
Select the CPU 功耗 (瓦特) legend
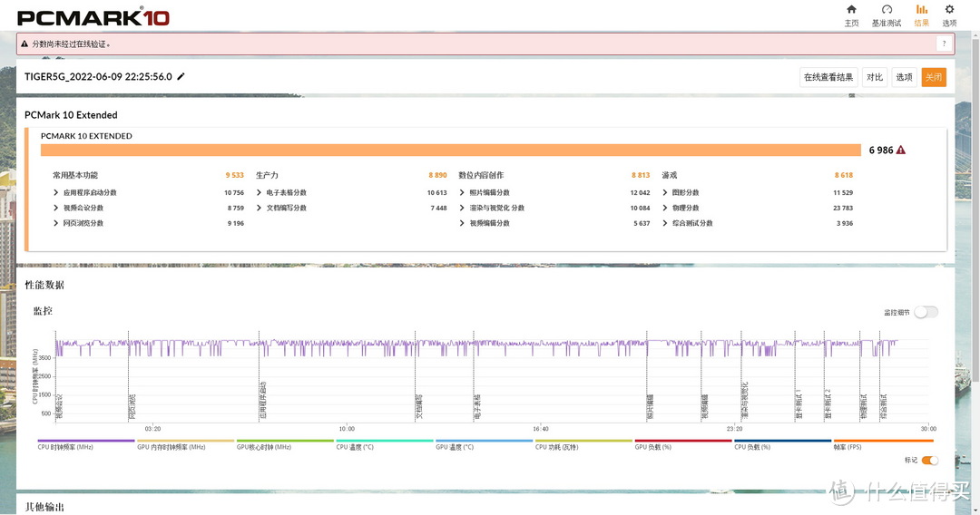coord(583,444)
